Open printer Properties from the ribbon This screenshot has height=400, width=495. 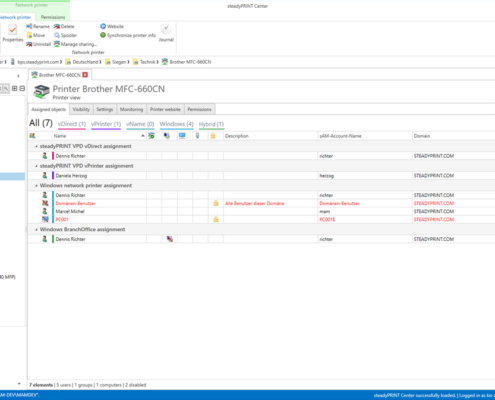pyautogui.click(x=13, y=33)
